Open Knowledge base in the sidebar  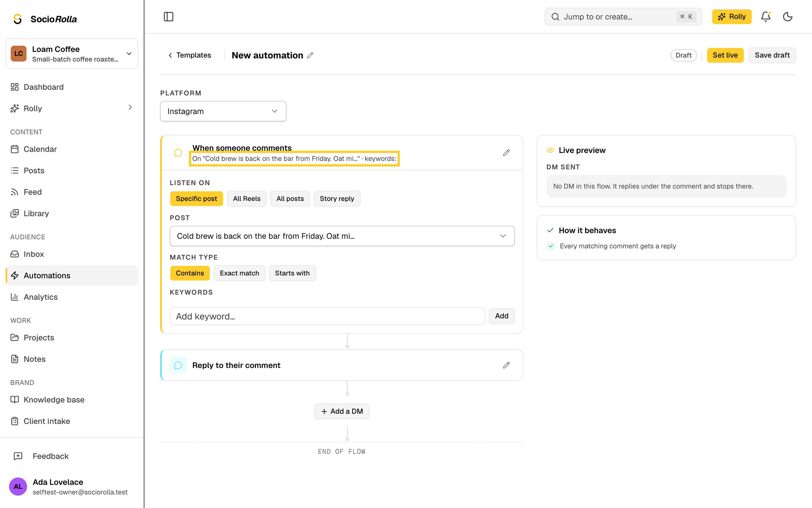[x=72, y=399]
